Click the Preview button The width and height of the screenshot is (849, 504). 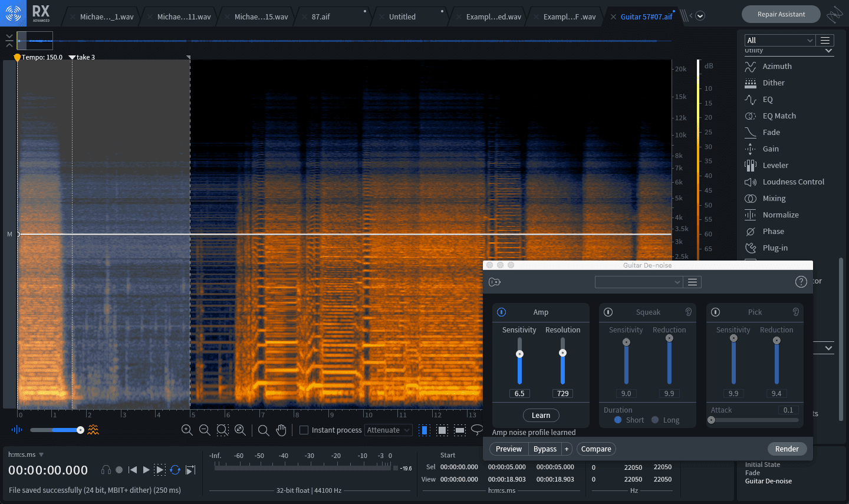[x=509, y=449]
